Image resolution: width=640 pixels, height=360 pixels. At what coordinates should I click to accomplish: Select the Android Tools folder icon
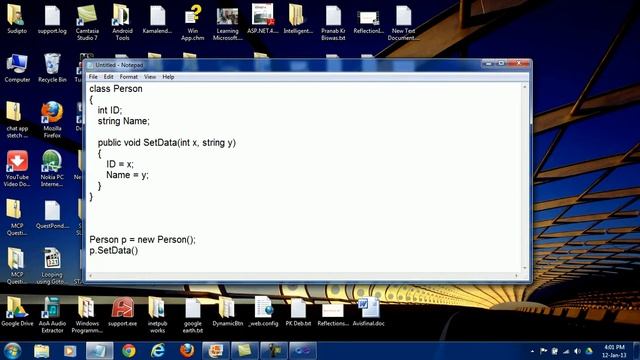(x=122, y=22)
